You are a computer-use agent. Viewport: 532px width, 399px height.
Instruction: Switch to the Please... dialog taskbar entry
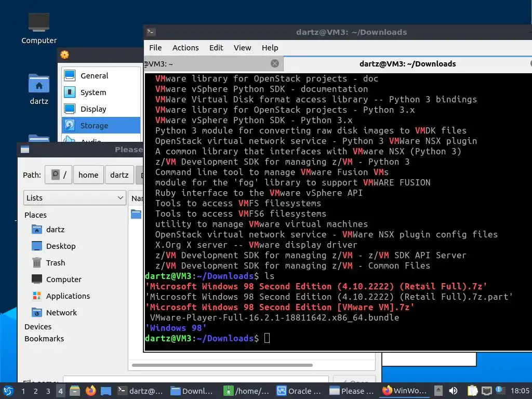click(352, 391)
